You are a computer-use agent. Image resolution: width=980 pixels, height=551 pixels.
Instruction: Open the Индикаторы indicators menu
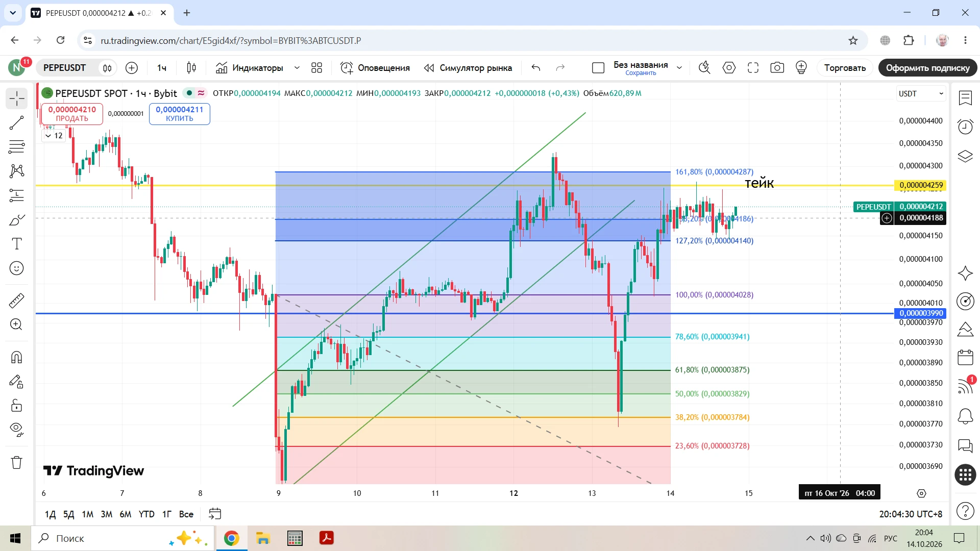point(250,68)
